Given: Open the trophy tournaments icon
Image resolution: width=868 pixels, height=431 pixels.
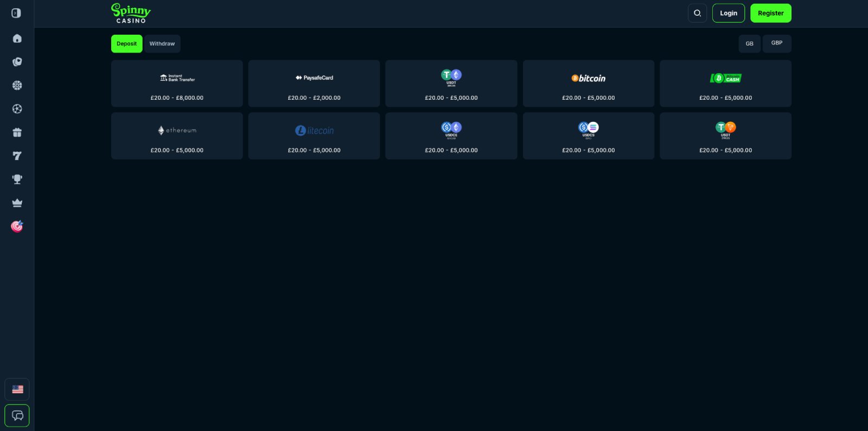Looking at the screenshot, I should click(17, 179).
